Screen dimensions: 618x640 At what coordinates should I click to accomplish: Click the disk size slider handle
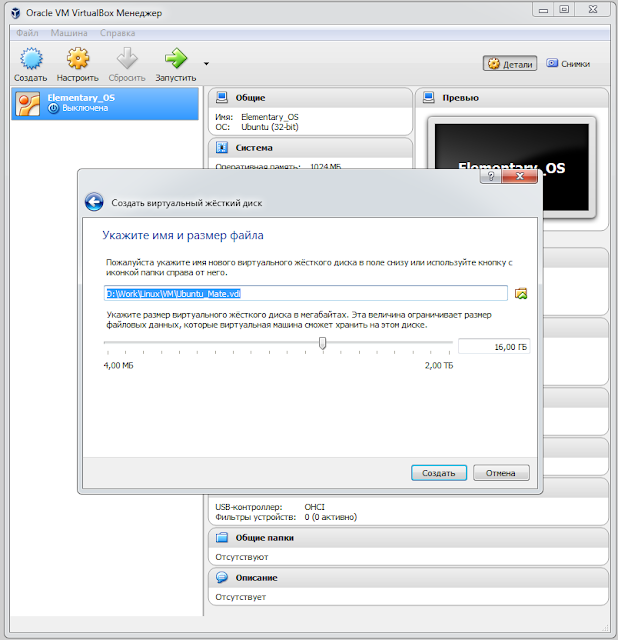(322, 343)
